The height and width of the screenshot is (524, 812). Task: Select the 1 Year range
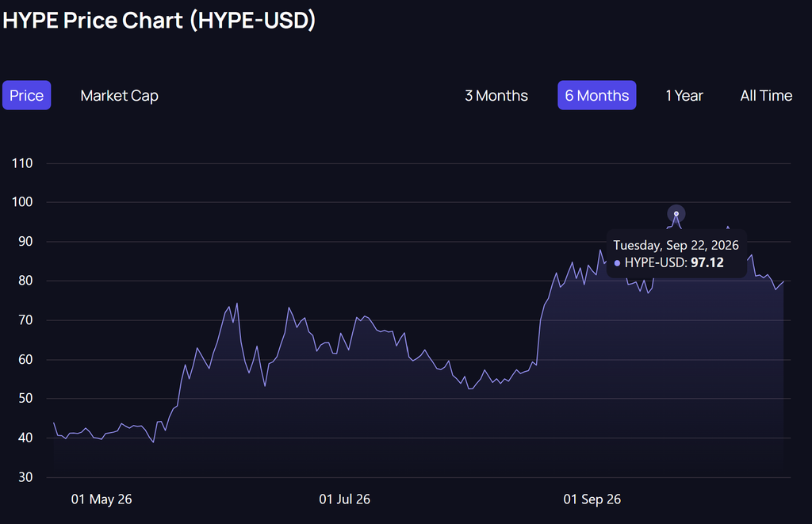point(684,96)
